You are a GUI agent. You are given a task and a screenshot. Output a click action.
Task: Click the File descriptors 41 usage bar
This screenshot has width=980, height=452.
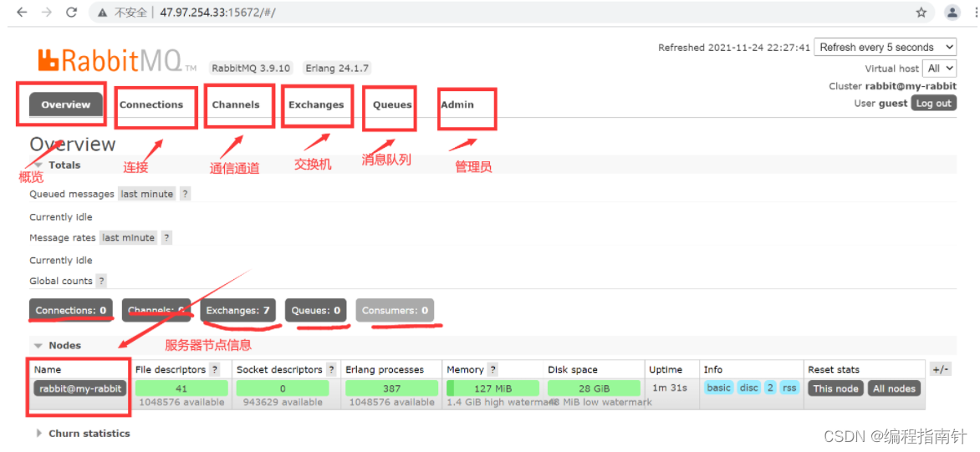(x=181, y=389)
